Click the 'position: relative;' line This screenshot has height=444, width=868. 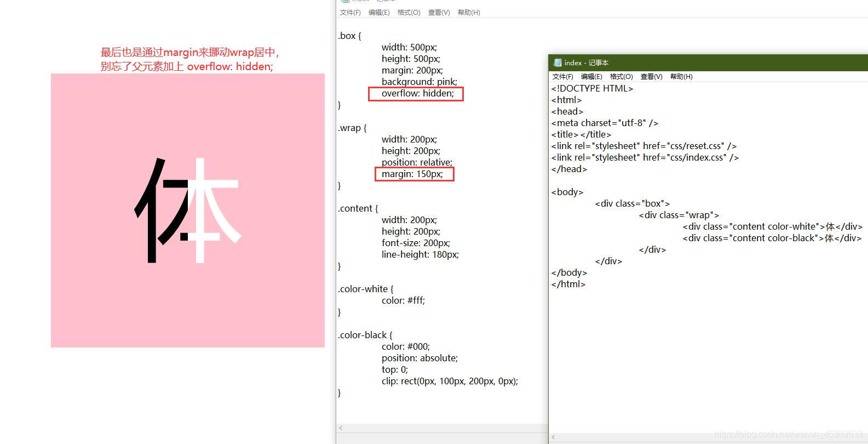click(x=417, y=163)
